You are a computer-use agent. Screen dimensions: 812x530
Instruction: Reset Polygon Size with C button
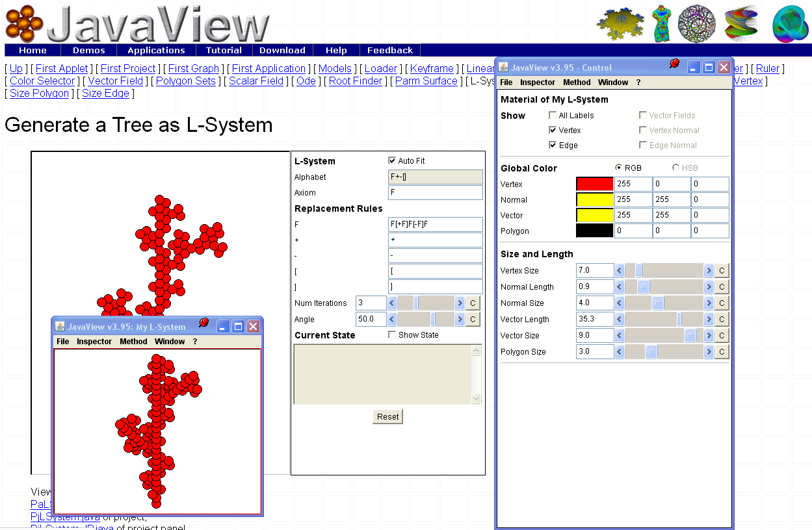[x=722, y=352]
